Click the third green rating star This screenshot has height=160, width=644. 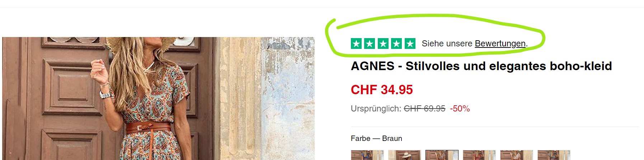pos(383,44)
